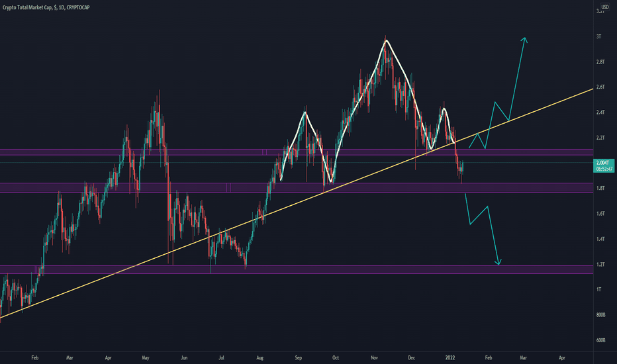Click the Sep label on time axis

coord(299,357)
